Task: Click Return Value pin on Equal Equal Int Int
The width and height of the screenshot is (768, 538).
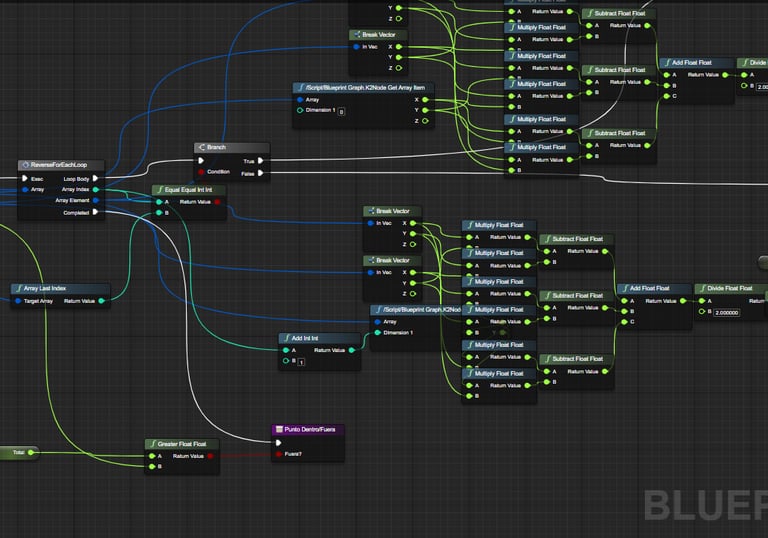Action: click(x=217, y=202)
